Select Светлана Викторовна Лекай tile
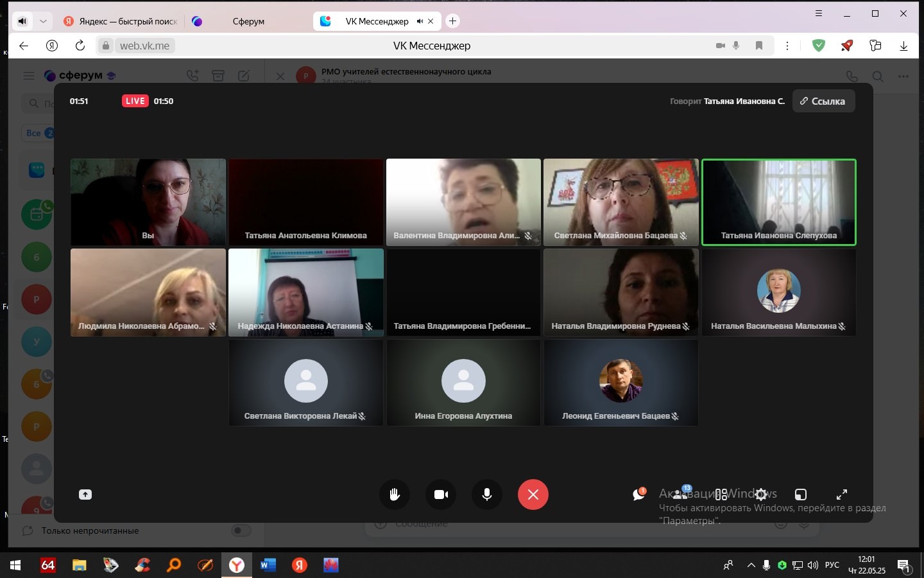The width and height of the screenshot is (924, 578). (x=306, y=383)
